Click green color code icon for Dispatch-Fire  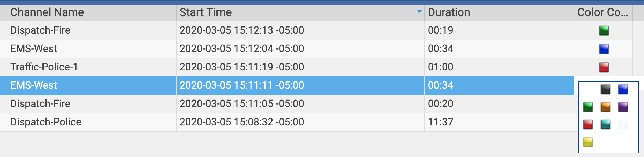(x=604, y=30)
